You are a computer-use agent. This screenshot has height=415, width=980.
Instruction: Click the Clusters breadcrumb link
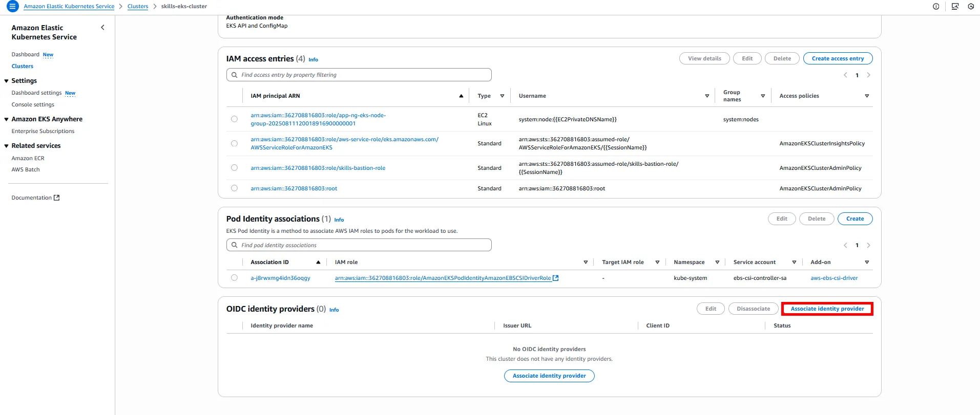(x=138, y=6)
